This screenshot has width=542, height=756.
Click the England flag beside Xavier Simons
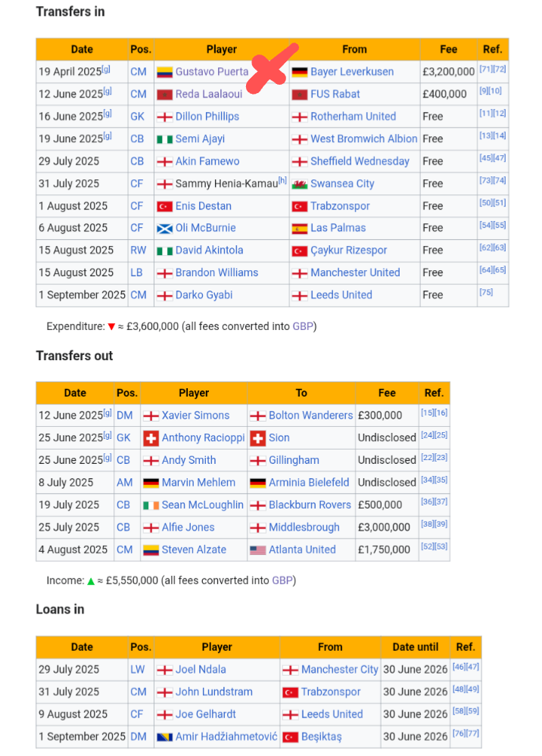click(151, 416)
